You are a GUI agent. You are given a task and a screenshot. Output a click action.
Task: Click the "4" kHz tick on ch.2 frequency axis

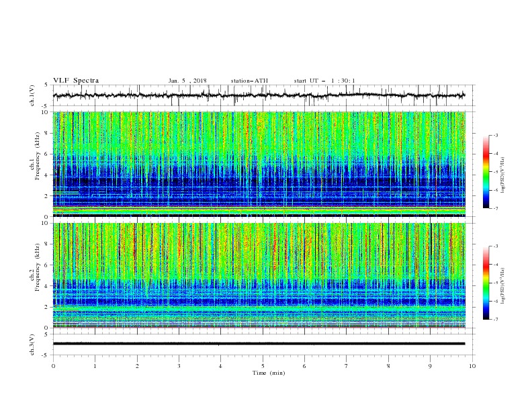click(46, 286)
